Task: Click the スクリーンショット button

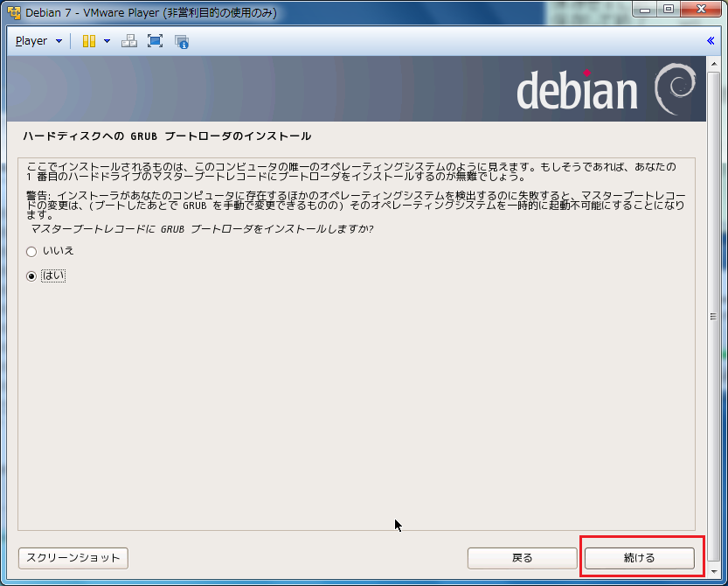Action: click(73, 557)
